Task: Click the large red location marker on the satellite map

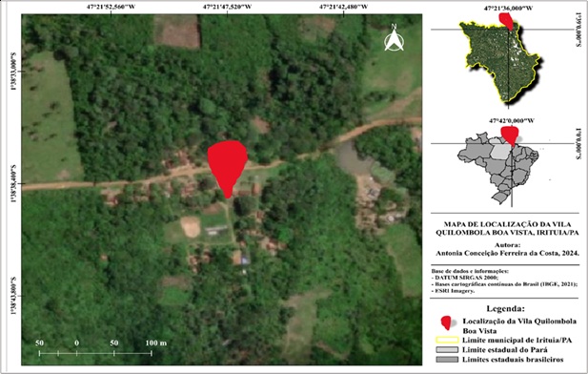Action: [x=227, y=169]
